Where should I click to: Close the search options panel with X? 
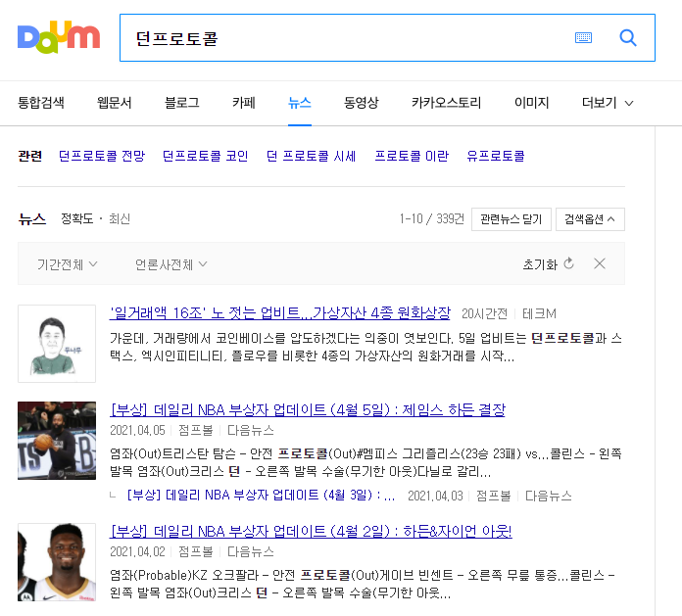click(x=600, y=263)
